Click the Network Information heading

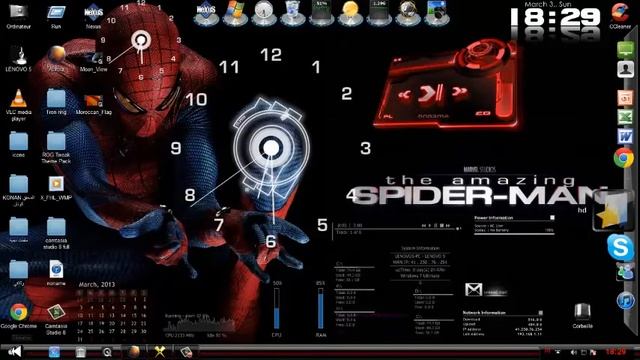pyautogui.click(x=484, y=313)
